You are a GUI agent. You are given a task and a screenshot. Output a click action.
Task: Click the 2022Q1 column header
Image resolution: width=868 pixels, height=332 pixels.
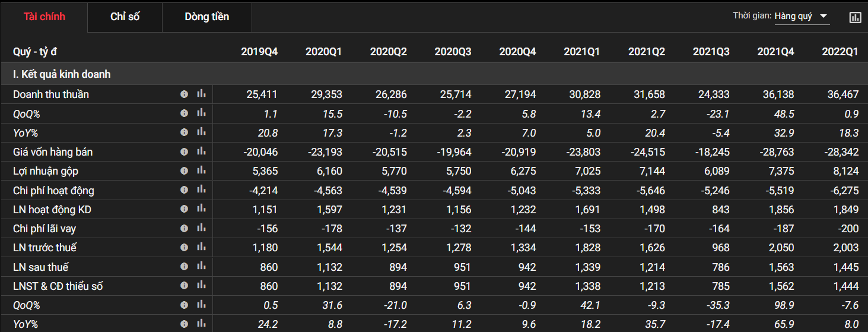pos(840,52)
